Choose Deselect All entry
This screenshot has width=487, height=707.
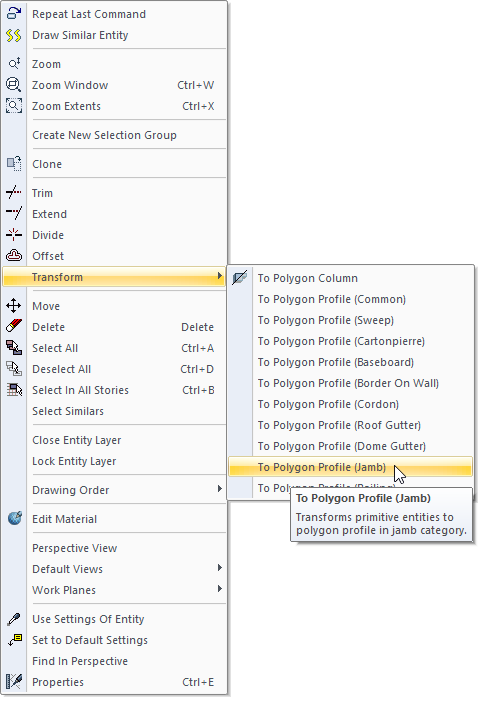114,369
